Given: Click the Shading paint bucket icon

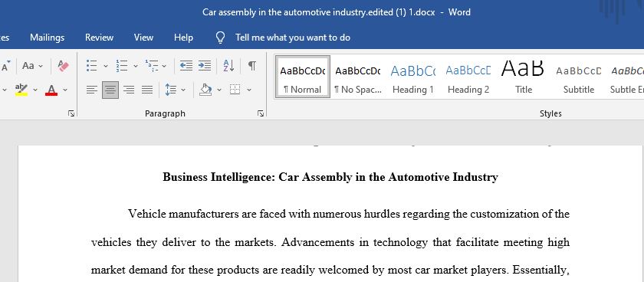Looking at the screenshot, I should (x=205, y=90).
